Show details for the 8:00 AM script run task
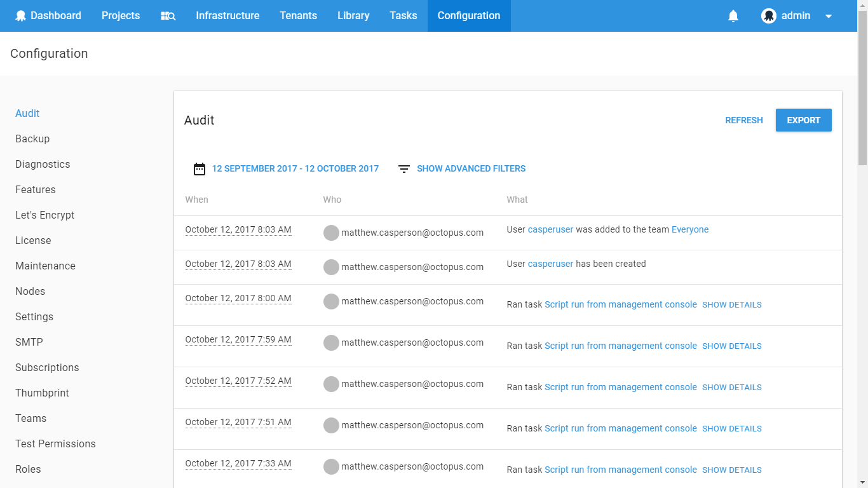This screenshot has width=868, height=488. point(731,304)
